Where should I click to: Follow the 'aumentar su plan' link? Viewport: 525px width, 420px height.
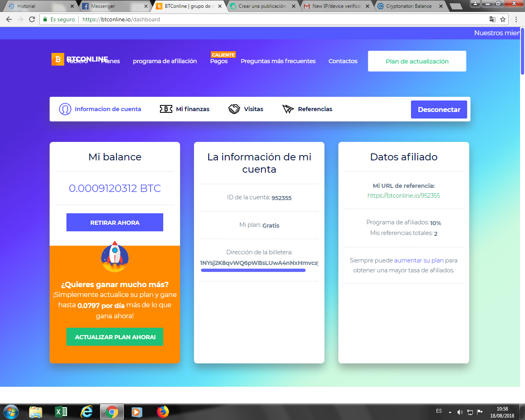pyautogui.click(x=419, y=260)
